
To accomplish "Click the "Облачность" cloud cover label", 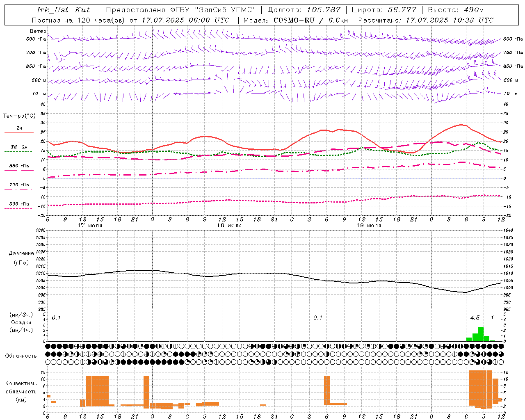I will [x=21, y=356].
